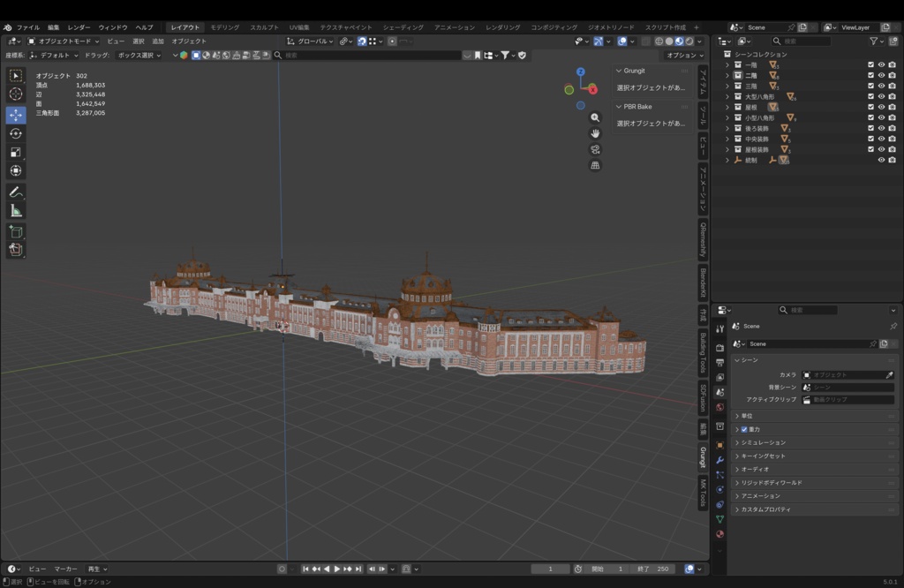
Task: Click the viewport zoom magnifier icon
Action: click(x=595, y=117)
